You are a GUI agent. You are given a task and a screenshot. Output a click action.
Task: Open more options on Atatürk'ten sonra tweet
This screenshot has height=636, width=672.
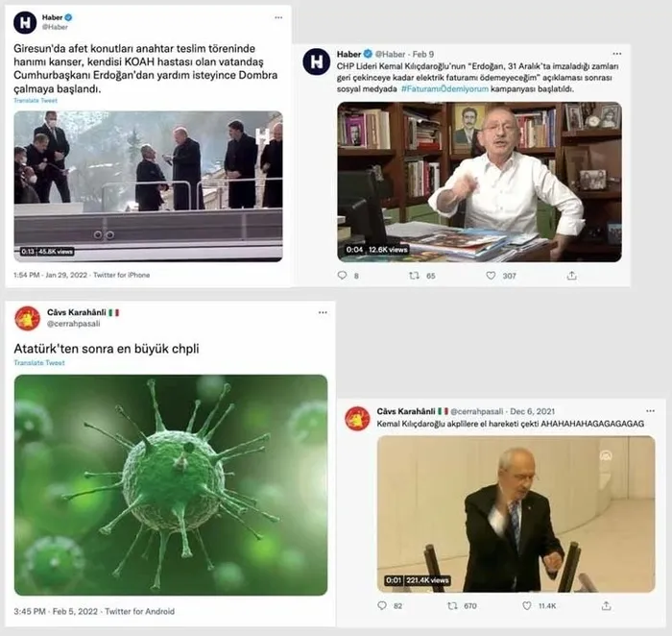323,312
